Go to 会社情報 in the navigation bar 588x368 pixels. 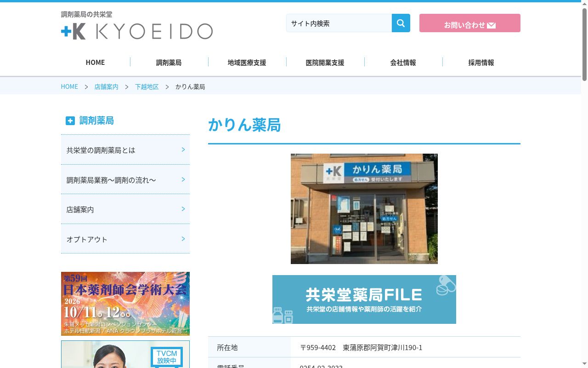pyautogui.click(x=403, y=63)
